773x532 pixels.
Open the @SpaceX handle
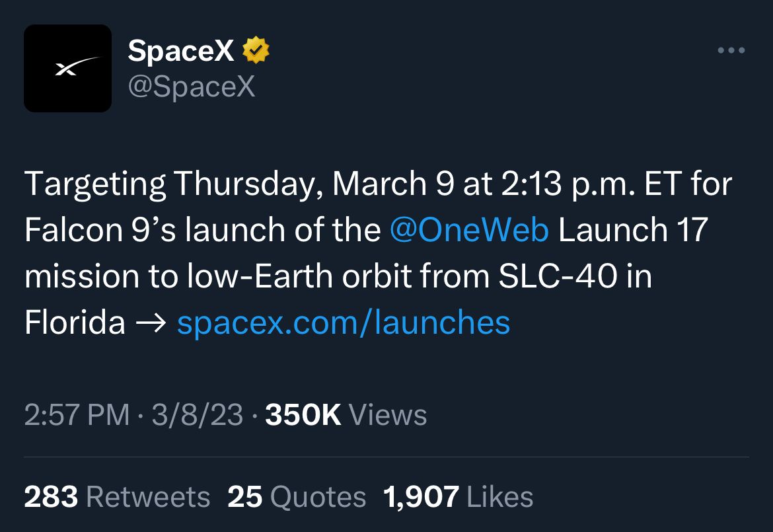[192, 87]
